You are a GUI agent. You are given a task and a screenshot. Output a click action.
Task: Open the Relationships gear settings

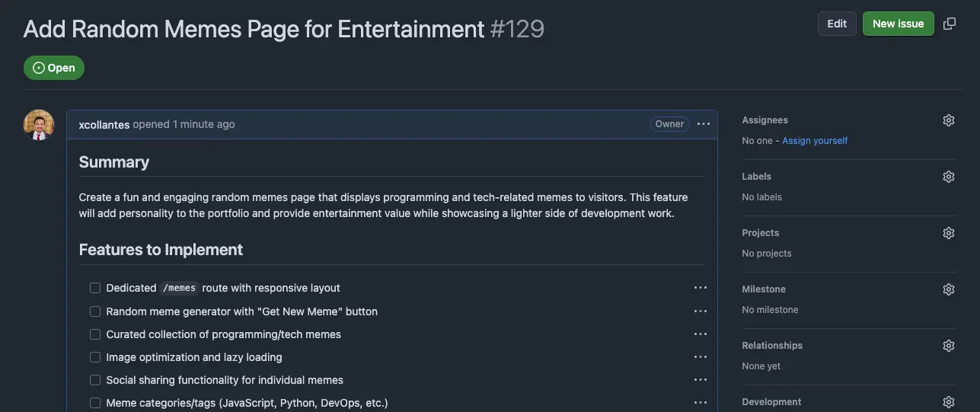coord(948,346)
